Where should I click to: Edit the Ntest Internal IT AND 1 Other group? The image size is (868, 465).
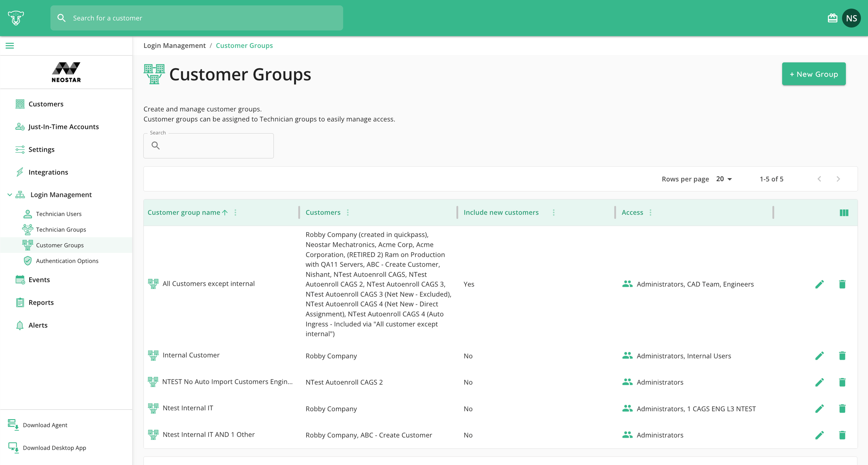coord(820,435)
